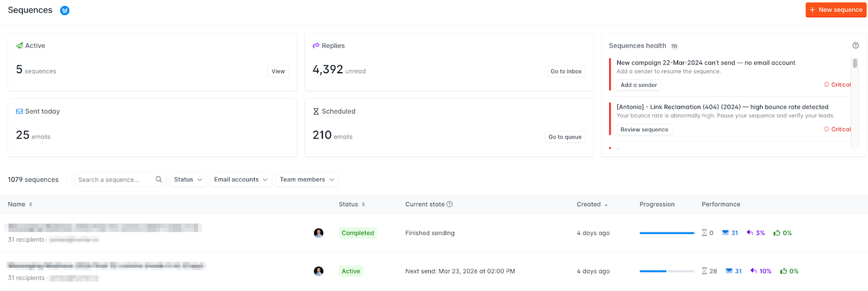Click the Sequences health scrollbar
The height and width of the screenshot is (291, 868).
coord(855,63)
